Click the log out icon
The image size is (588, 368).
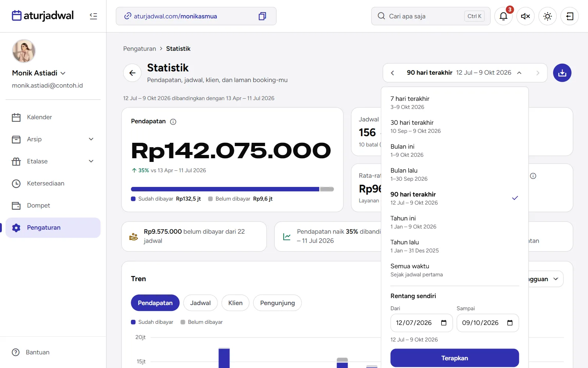coord(570,16)
